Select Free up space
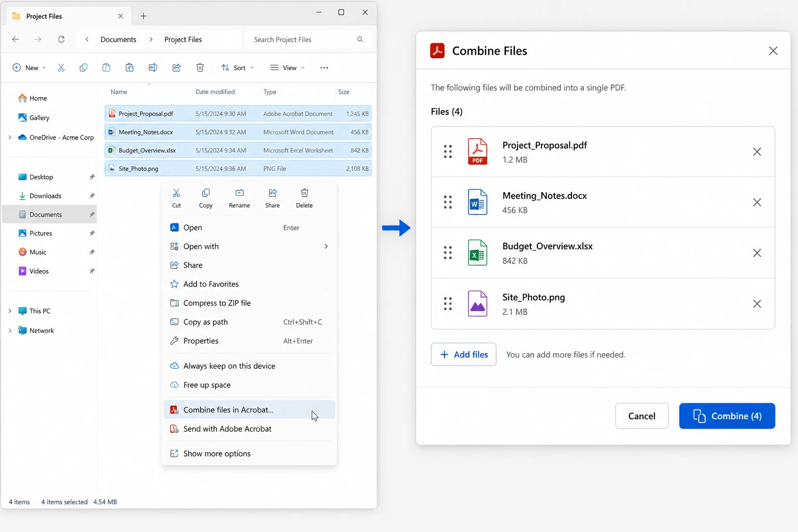 coord(249,385)
